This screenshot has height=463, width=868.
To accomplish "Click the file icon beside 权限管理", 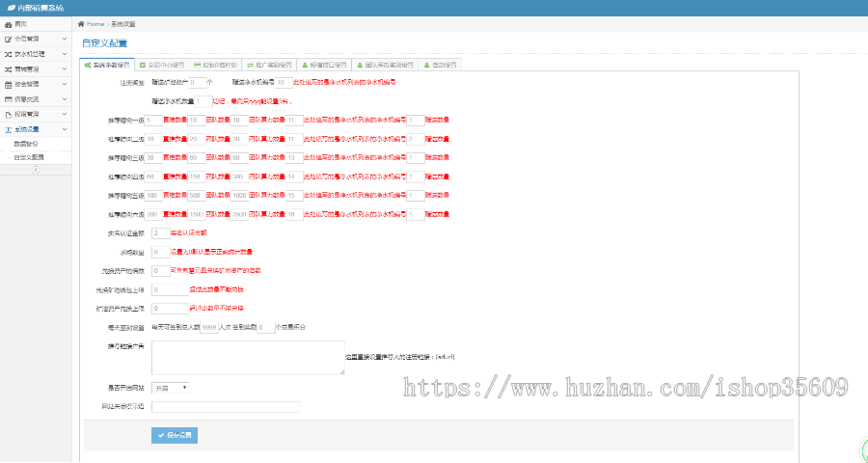I will [x=8, y=114].
